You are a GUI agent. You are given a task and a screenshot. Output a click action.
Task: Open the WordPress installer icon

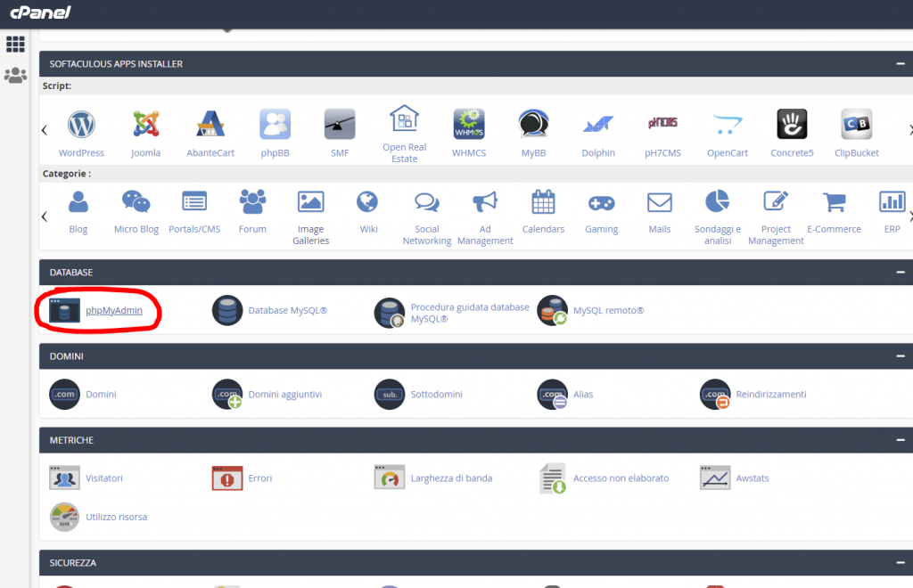pos(81,124)
